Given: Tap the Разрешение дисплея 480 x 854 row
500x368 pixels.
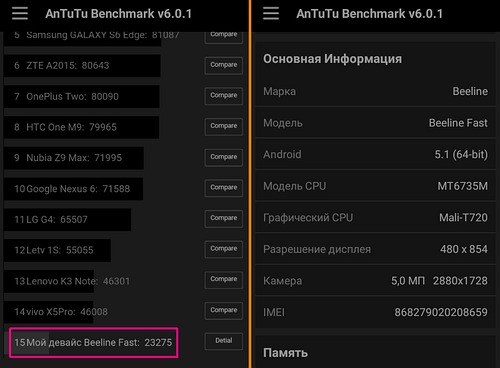Looking at the screenshot, I should click(376, 249).
